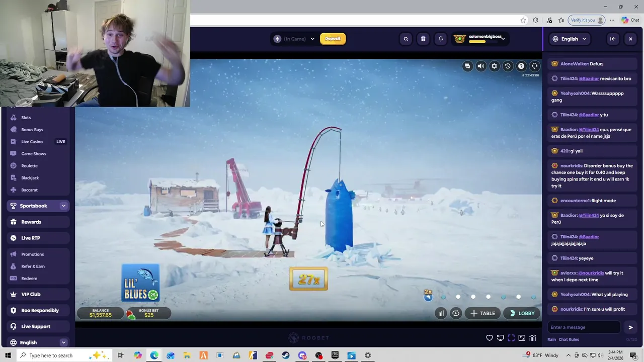Collapse the chat panel arrow icon

pyautogui.click(x=612, y=39)
